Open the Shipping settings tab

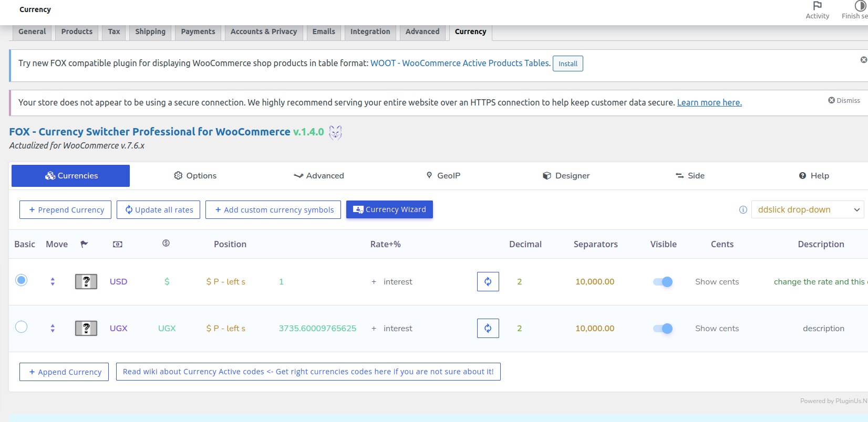coord(150,32)
